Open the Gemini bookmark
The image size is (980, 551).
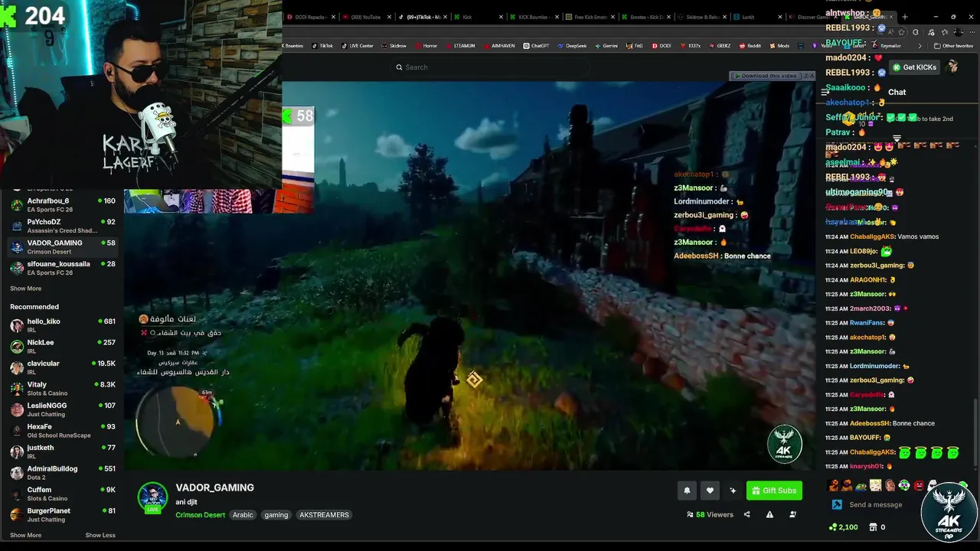pyautogui.click(x=606, y=46)
